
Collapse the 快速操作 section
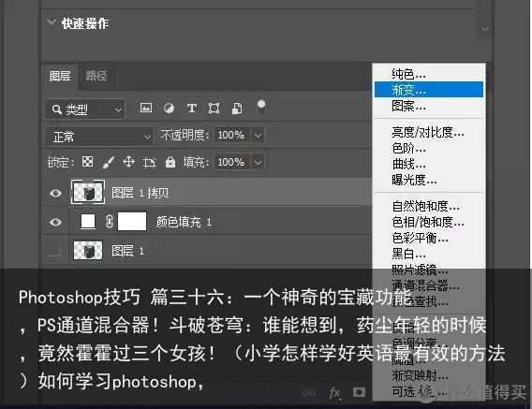point(52,22)
